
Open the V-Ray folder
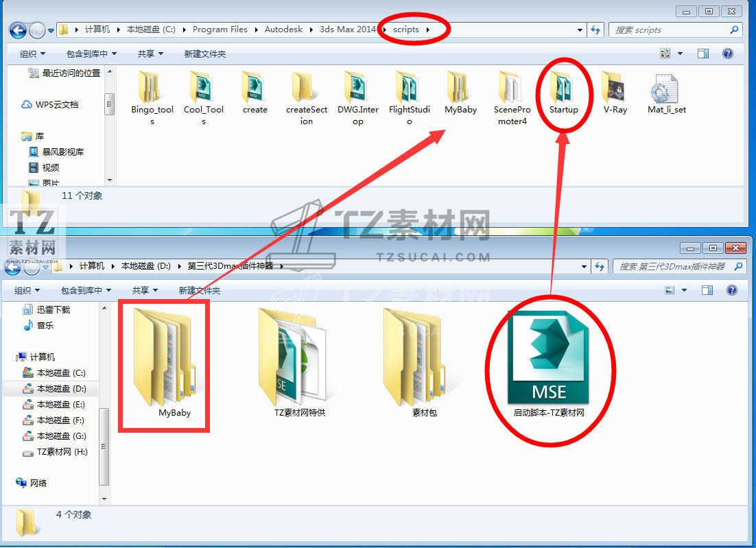tap(615, 93)
